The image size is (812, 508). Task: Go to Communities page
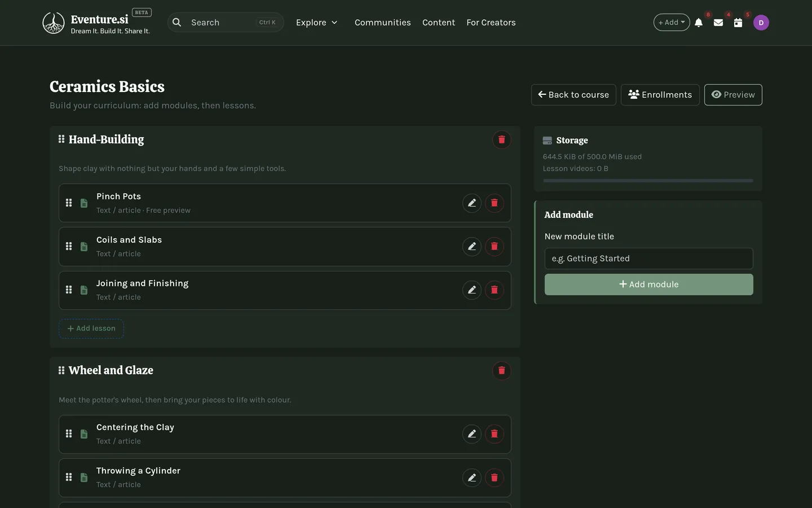[383, 23]
